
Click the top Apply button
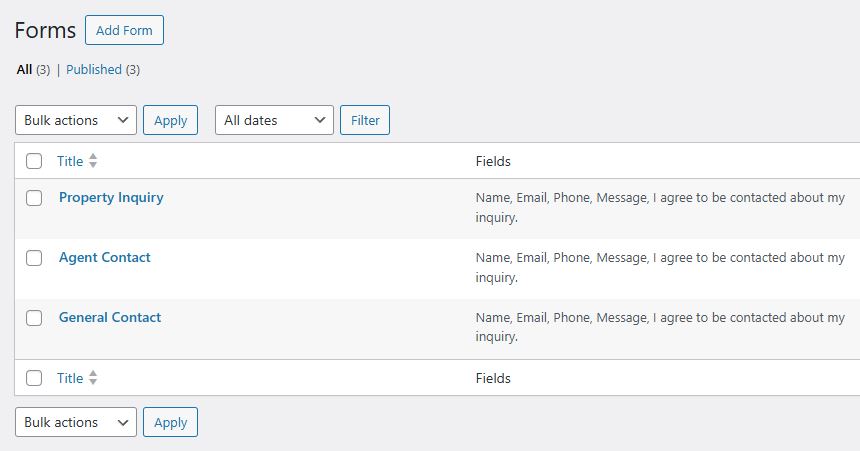(170, 120)
